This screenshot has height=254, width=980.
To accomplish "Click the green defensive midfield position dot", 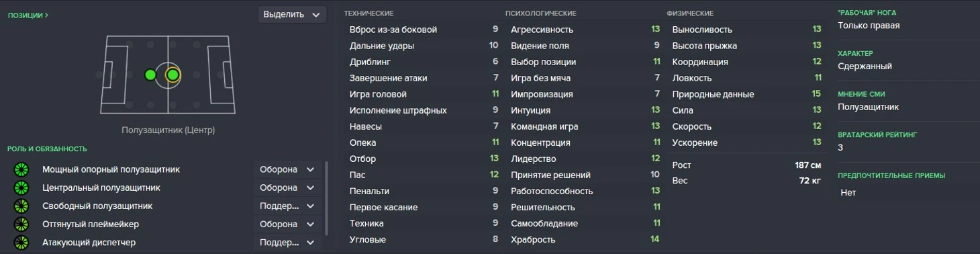I will click(x=150, y=75).
